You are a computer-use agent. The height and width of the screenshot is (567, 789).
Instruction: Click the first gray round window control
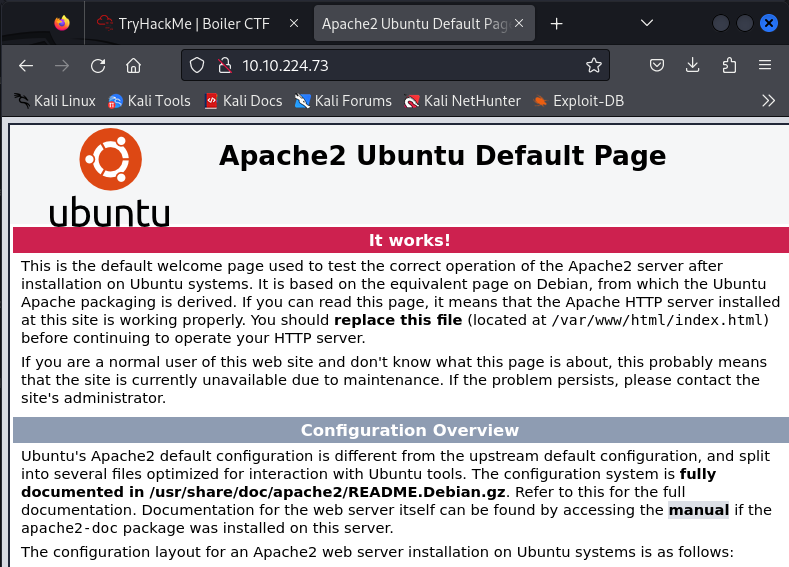point(721,23)
